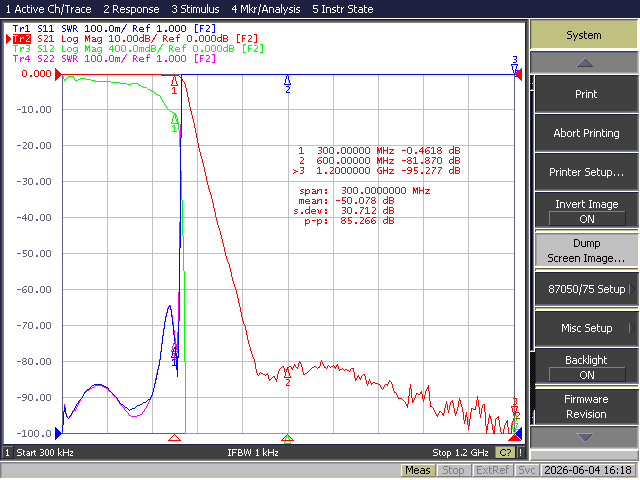The height and width of the screenshot is (480, 640).
Task: Click blue marker 3 at top right
Action: click(515, 65)
